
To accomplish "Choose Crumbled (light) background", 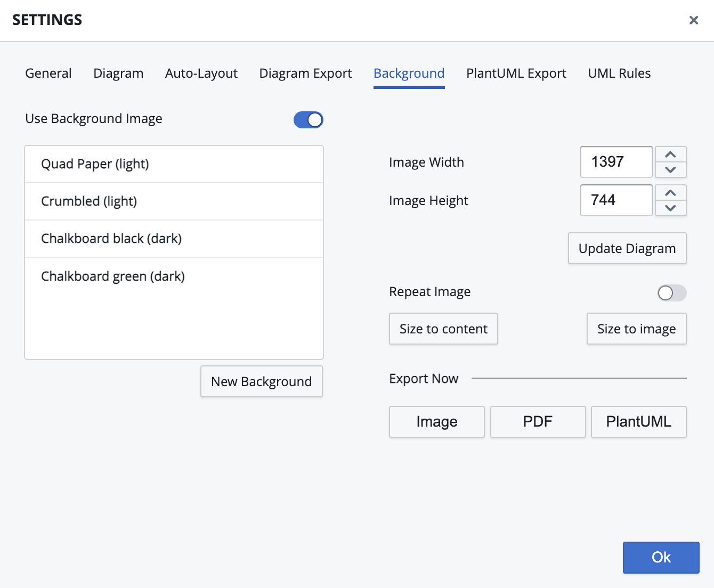I will click(174, 201).
